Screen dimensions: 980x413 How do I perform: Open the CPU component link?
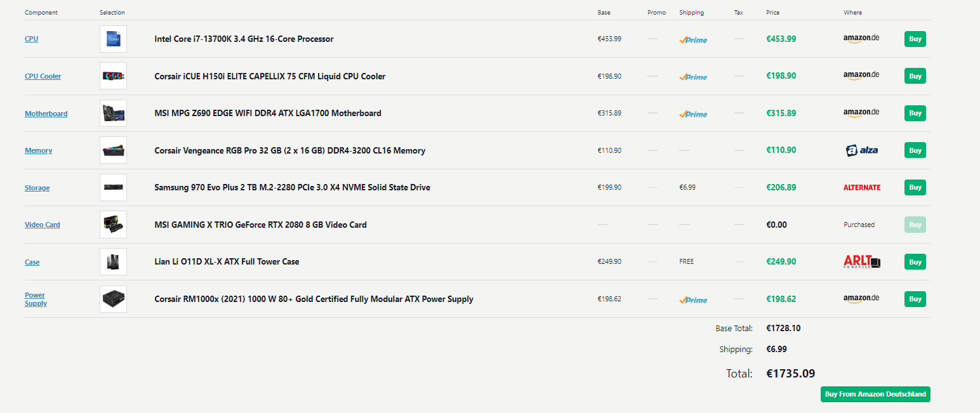pyautogui.click(x=31, y=39)
